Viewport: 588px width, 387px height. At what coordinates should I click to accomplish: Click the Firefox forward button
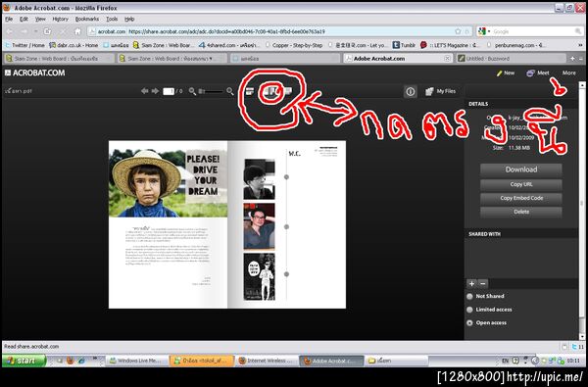pos(24,31)
